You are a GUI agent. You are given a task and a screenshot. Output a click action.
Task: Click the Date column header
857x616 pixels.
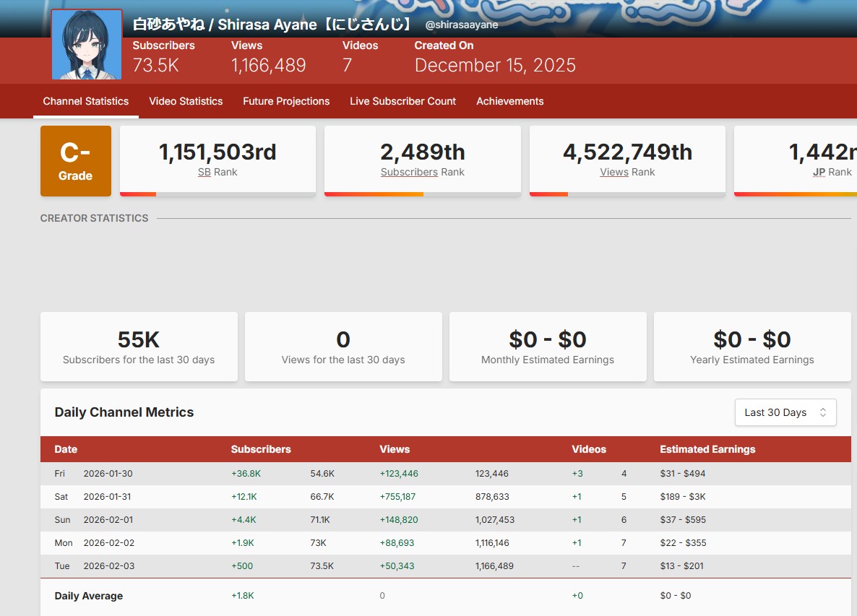(x=66, y=449)
